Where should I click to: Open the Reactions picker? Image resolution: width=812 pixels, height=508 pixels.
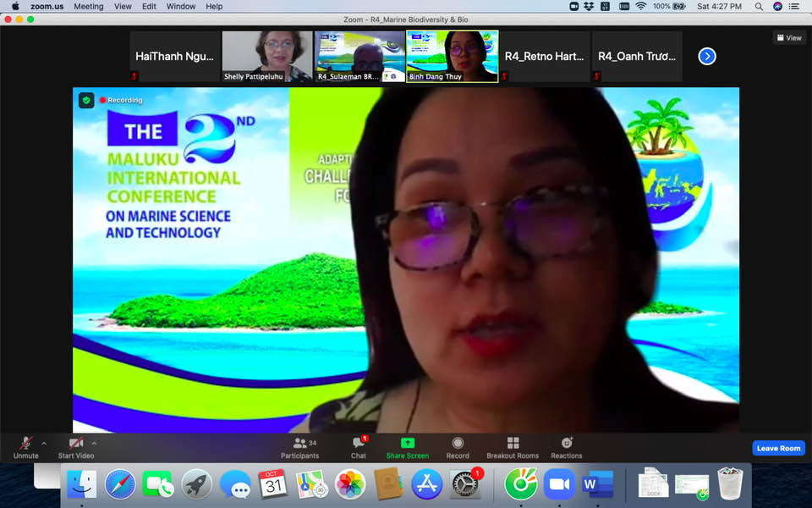coord(566,446)
